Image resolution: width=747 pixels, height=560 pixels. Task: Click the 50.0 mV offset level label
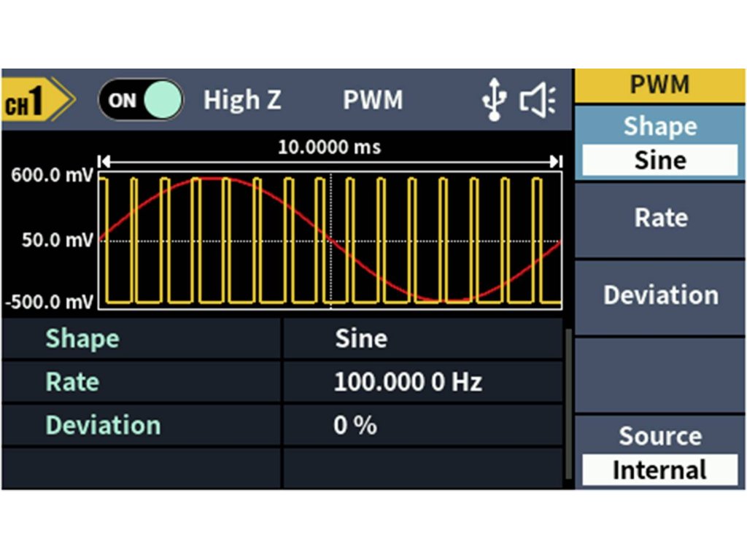[x=57, y=241]
